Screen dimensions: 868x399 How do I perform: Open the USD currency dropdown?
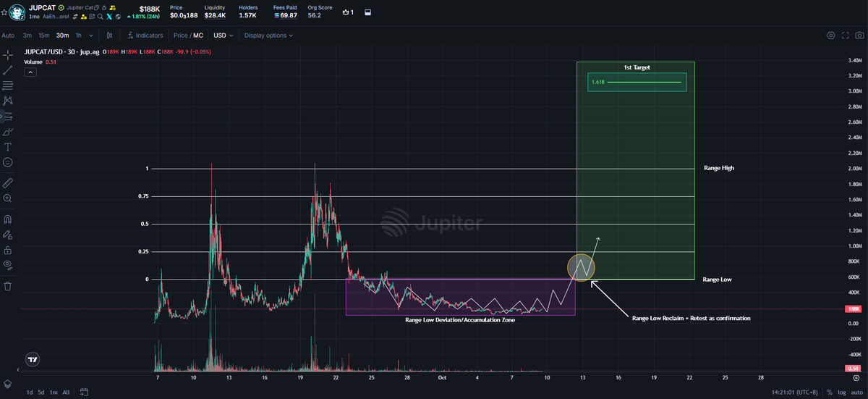222,35
